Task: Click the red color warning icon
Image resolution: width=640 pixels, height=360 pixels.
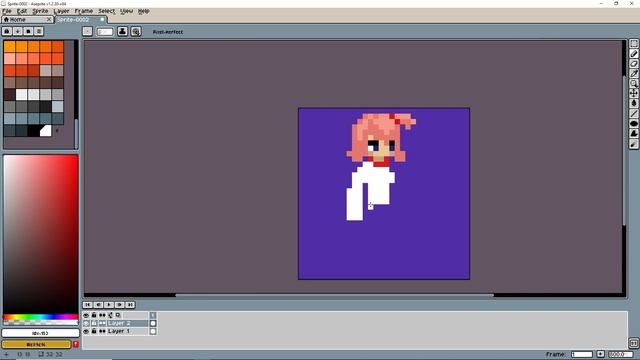Action: click(x=76, y=344)
